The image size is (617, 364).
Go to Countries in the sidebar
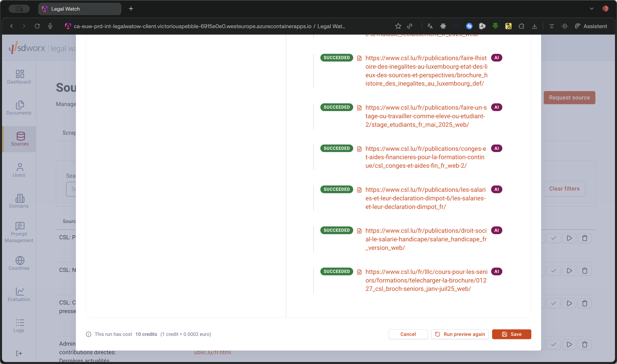tap(19, 264)
